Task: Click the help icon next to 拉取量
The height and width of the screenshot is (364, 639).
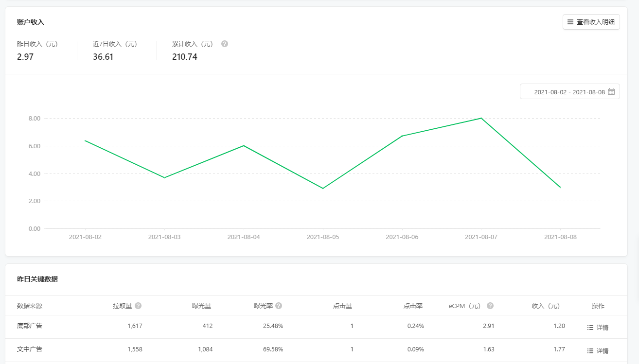Action: pos(138,306)
